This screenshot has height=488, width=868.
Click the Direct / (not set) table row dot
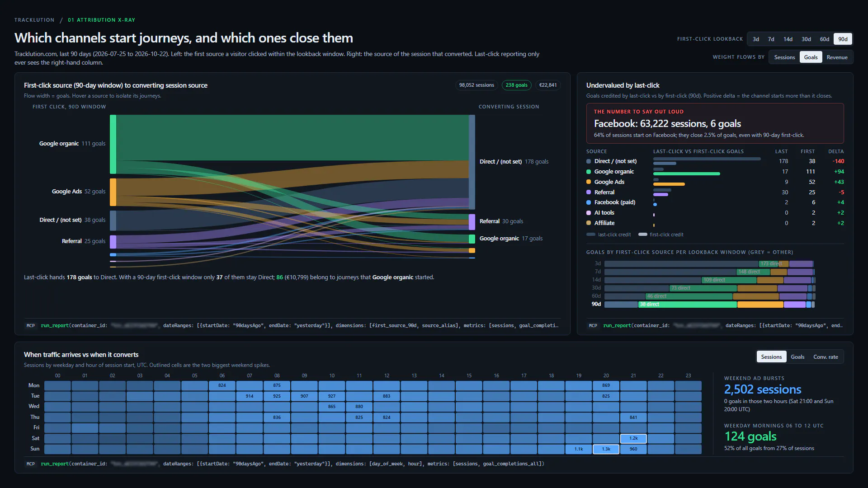coord(589,161)
